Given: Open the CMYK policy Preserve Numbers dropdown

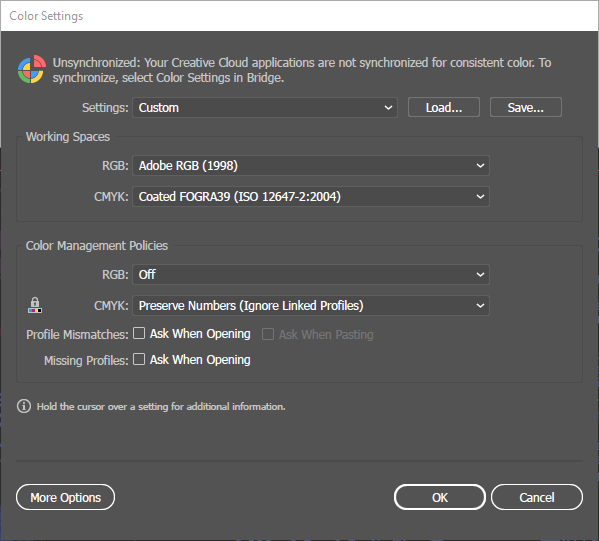Looking at the screenshot, I should 311,305.
